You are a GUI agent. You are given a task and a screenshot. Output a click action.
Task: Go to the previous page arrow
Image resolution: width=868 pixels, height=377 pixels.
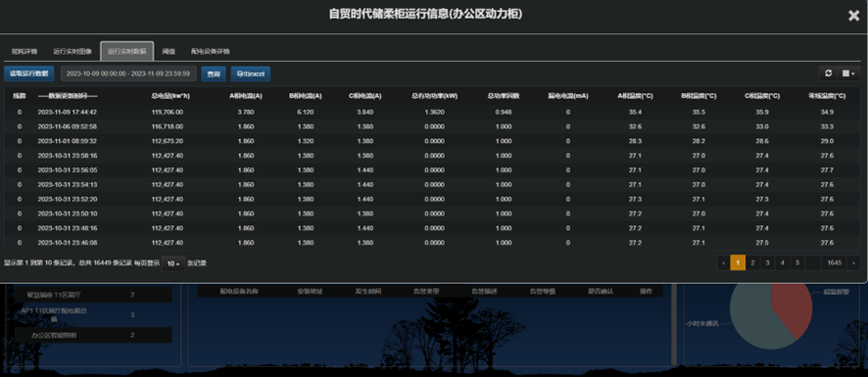click(x=724, y=263)
